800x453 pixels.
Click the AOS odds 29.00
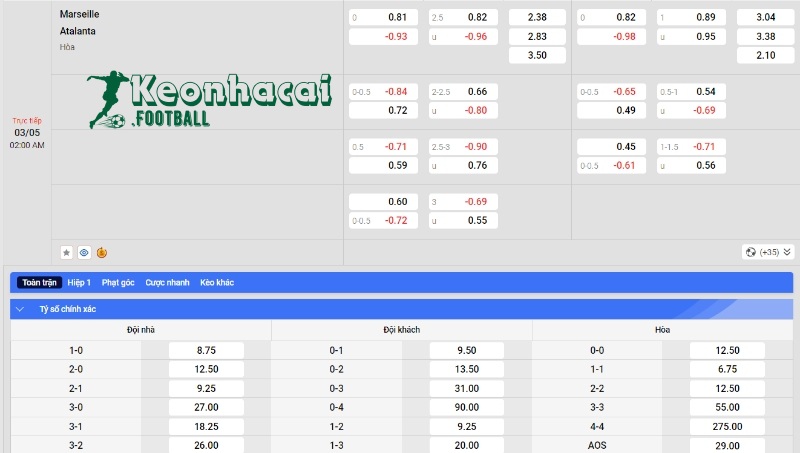click(x=727, y=445)
